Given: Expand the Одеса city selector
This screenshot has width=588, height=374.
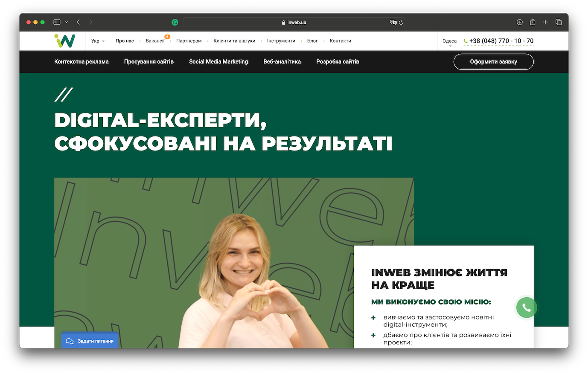Looking at the screenshot, I should [x=450, y=42].
